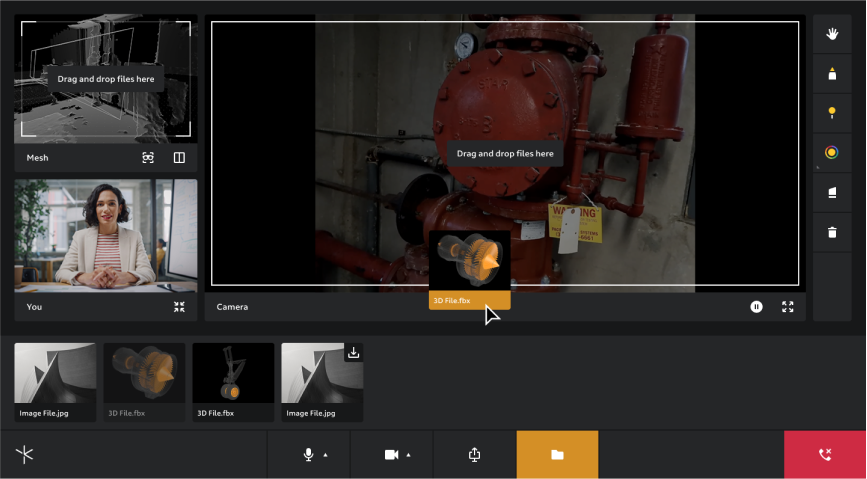The image size is (867, 479).
Task: Download the last Image File.jpg
Action: coord(353,352)
